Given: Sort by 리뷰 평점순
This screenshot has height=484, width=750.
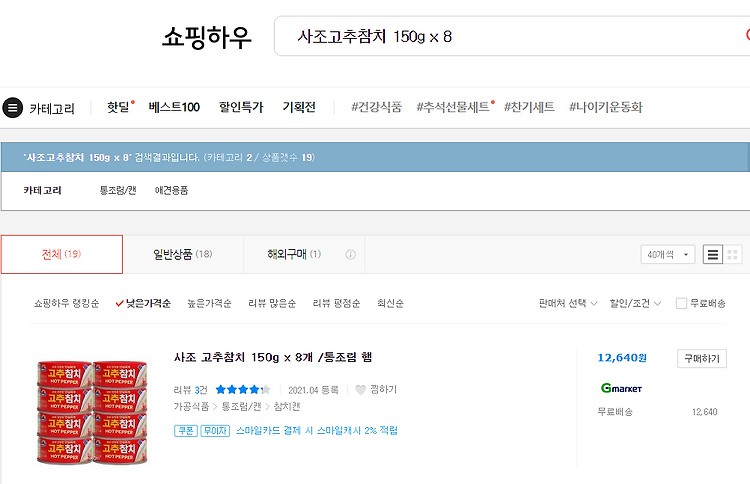Looking at the screenshot, I should [336, 303].
